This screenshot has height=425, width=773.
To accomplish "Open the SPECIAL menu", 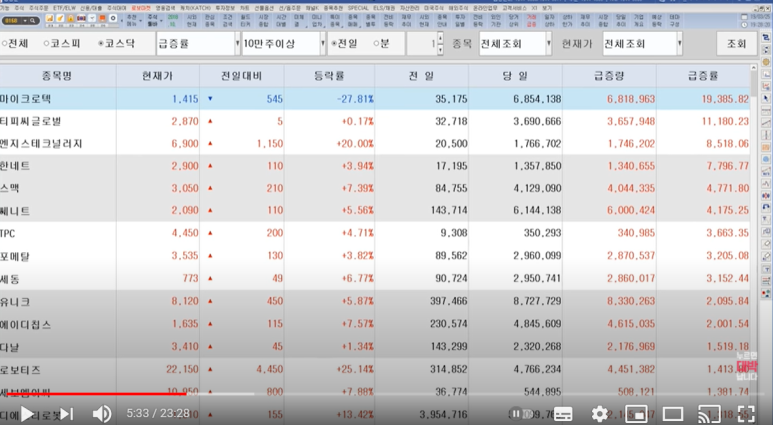I will pyautogui.click(x=358, y=8).
